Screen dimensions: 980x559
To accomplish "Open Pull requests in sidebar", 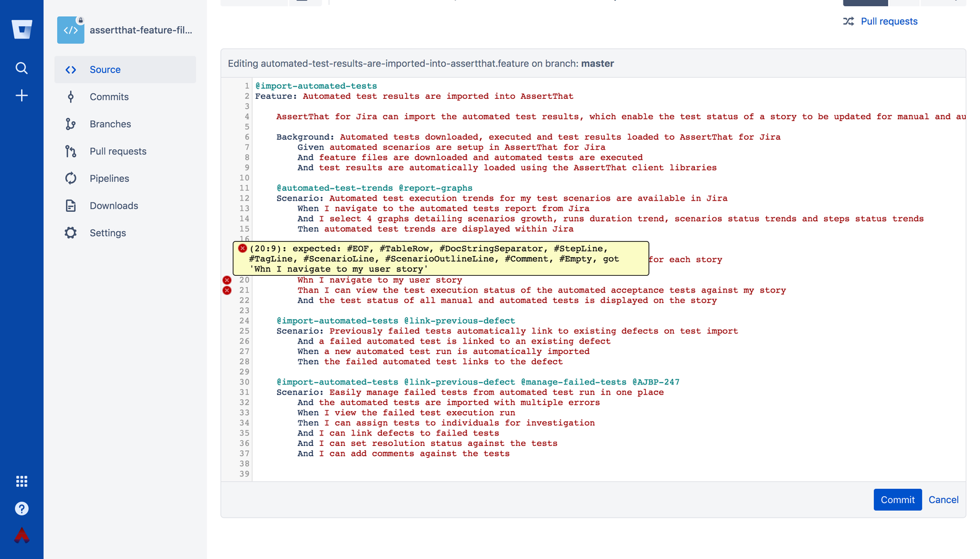I will click(125, 152).
